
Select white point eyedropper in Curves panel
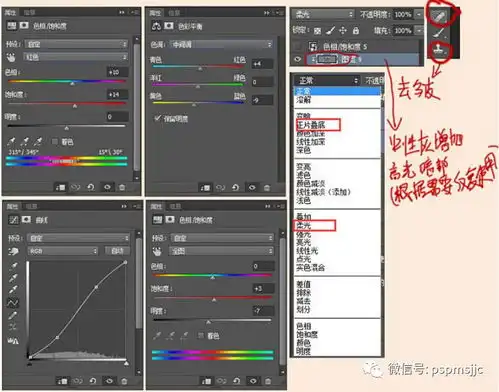coord(14,289)
